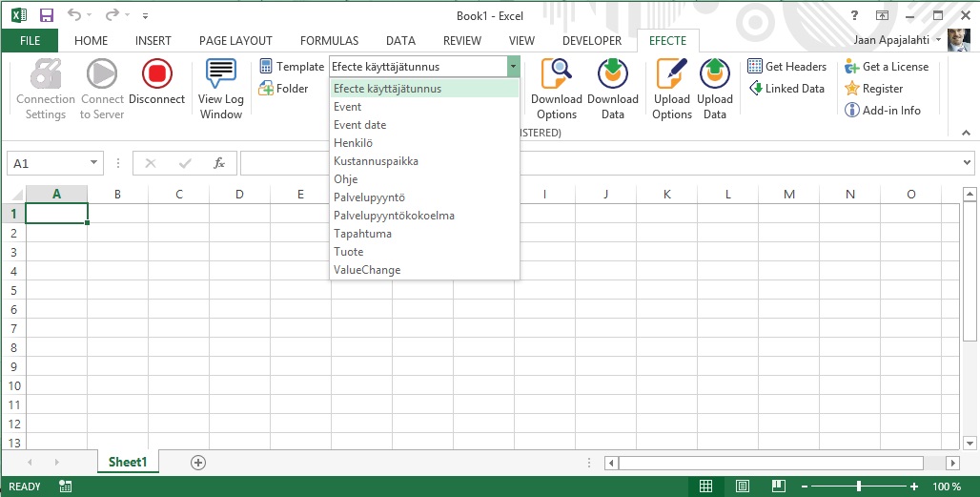Click row header 7
The width and height of the screenshot is (980, 497).
click(13, 329)
